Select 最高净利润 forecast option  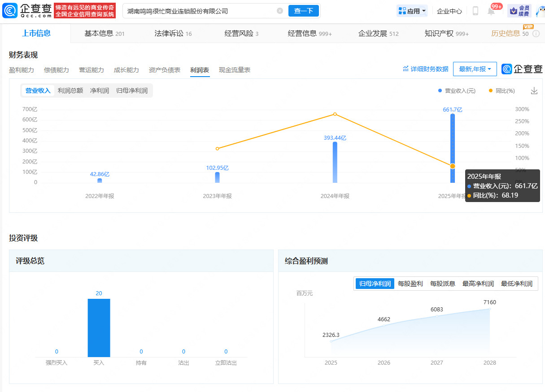(x=478, y=284)
